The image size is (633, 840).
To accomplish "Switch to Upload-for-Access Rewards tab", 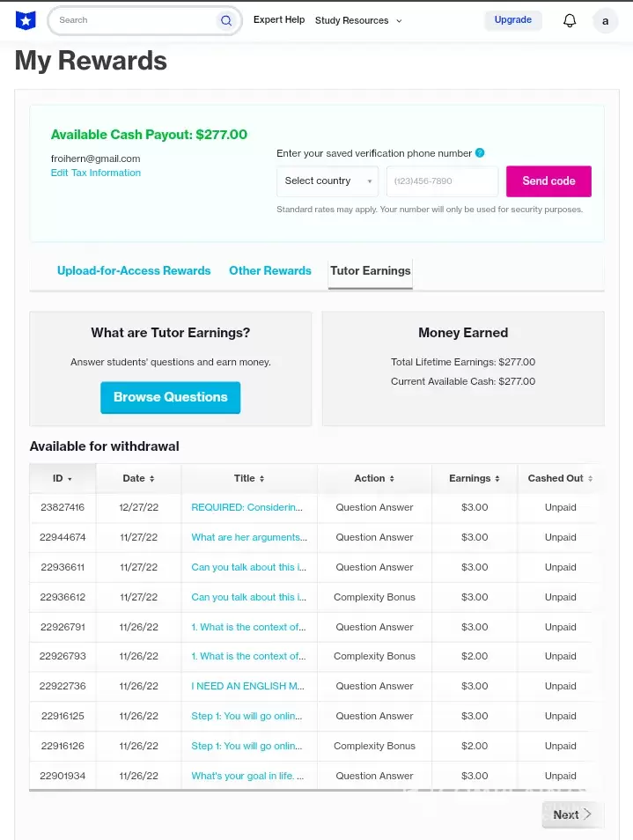I will coord(134,270).
